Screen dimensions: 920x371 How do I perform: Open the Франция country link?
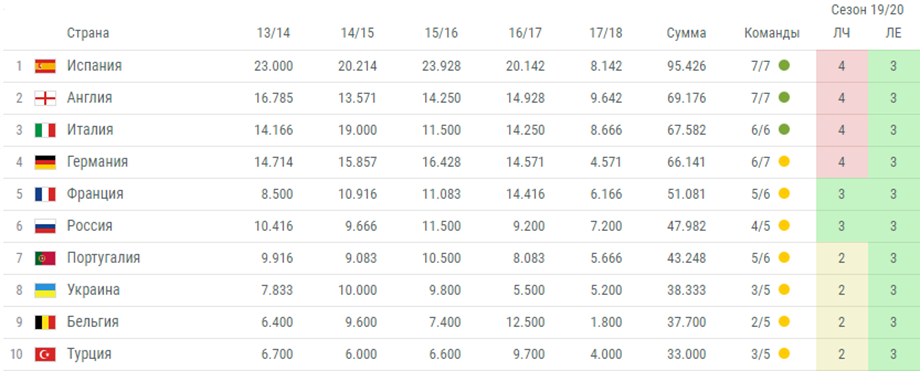(x=95, y=194)
